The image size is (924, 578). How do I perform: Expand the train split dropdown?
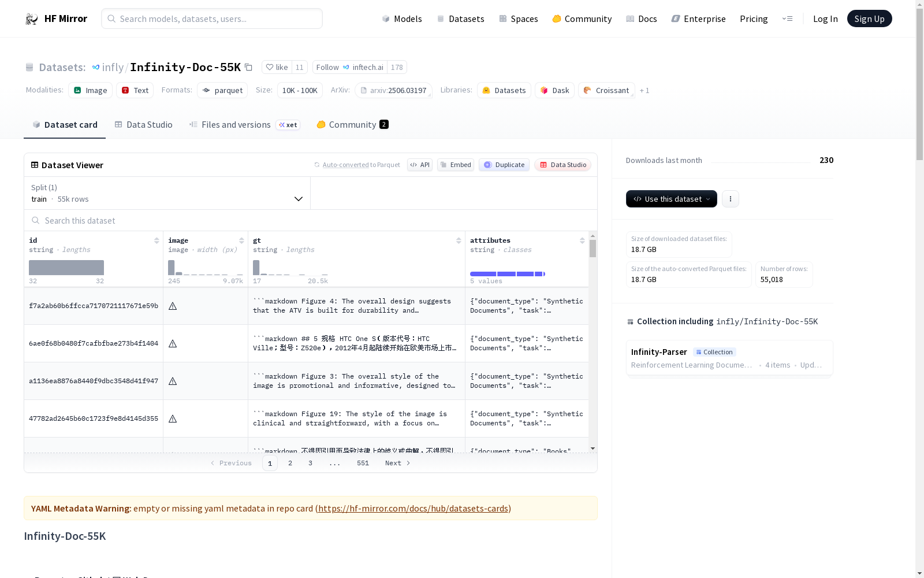tap(167, 193)
